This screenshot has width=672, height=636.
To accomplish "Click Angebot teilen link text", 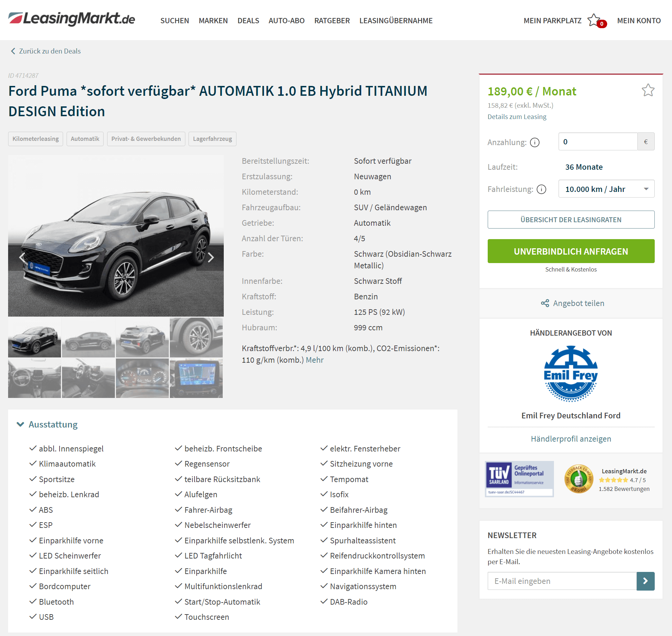I will (x=578, y=303).
